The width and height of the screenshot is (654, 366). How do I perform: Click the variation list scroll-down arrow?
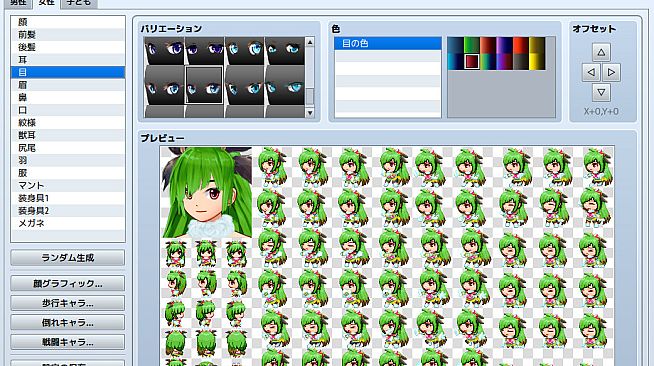[310, 113]
